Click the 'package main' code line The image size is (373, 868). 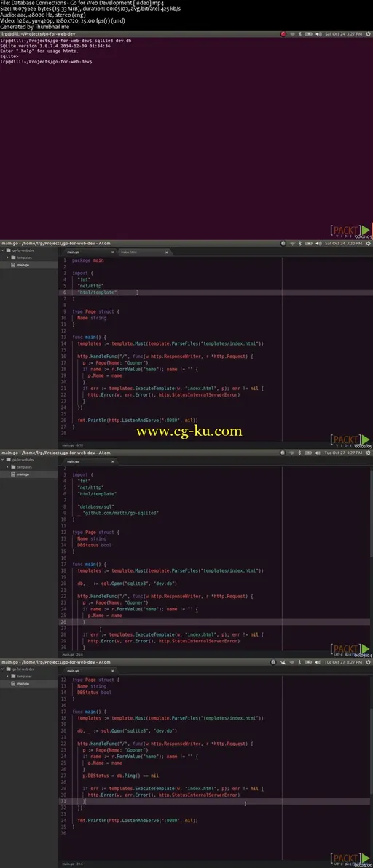[x=87, y=260]
